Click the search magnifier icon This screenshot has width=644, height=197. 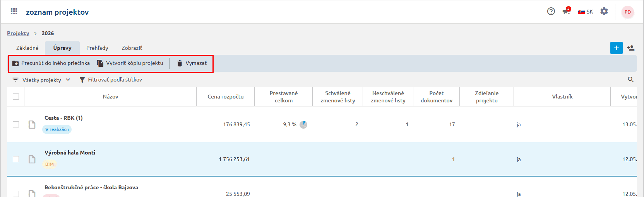(630, 80)
